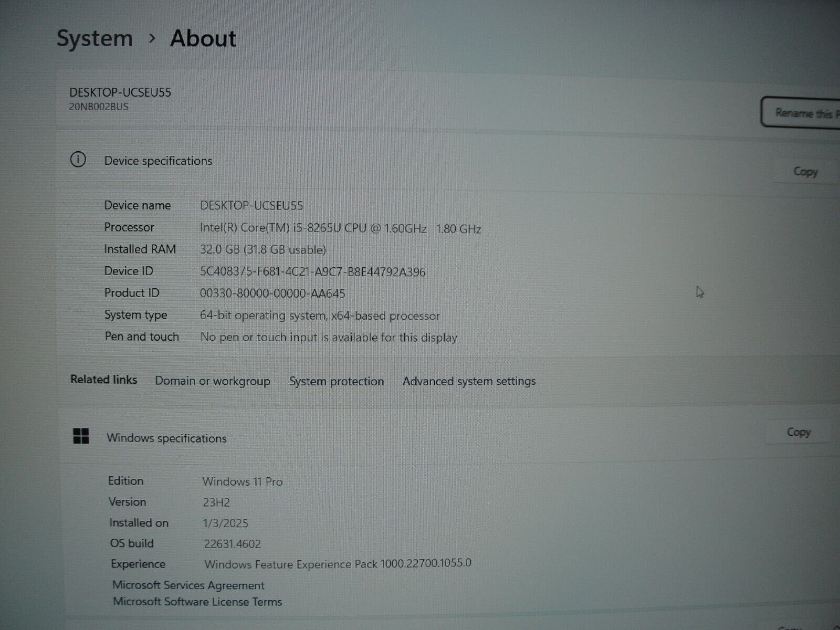Click the Experience label
The height and width of the screenshot is (630, 840).
coord(138,564)
